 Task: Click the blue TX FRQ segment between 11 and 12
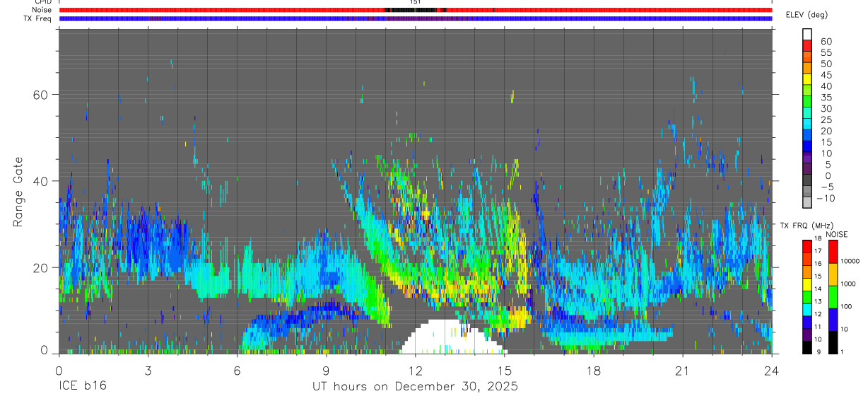coord(807,322)
